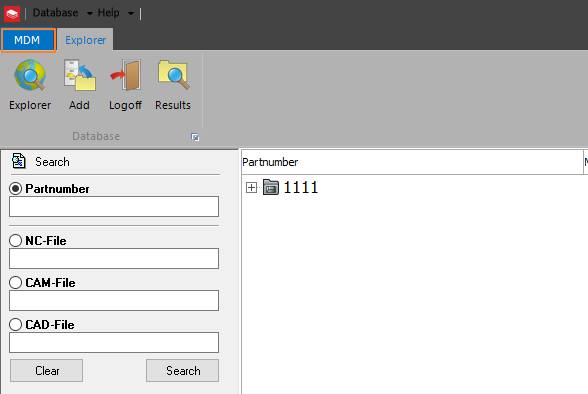Select the NC-File radio button
This screenshot has width=588, height=394.
click(15, 240)
